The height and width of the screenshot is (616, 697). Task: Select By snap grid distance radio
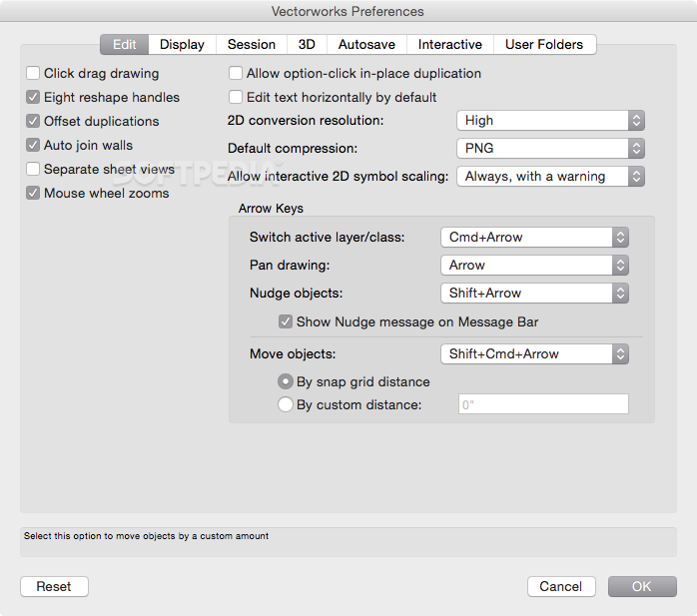coord(286,381)
